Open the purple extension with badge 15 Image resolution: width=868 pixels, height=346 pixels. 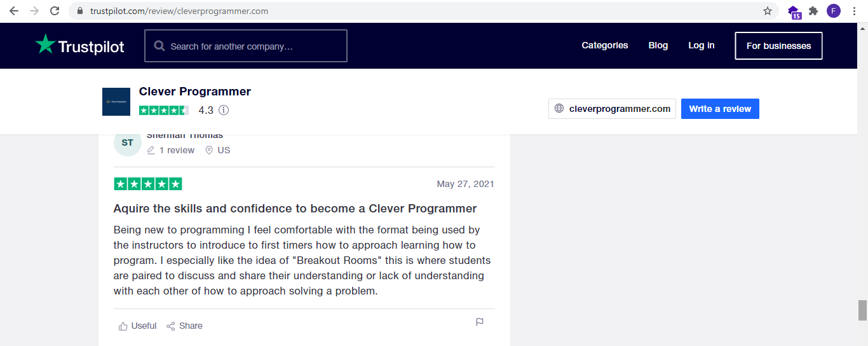click(794, 11)
